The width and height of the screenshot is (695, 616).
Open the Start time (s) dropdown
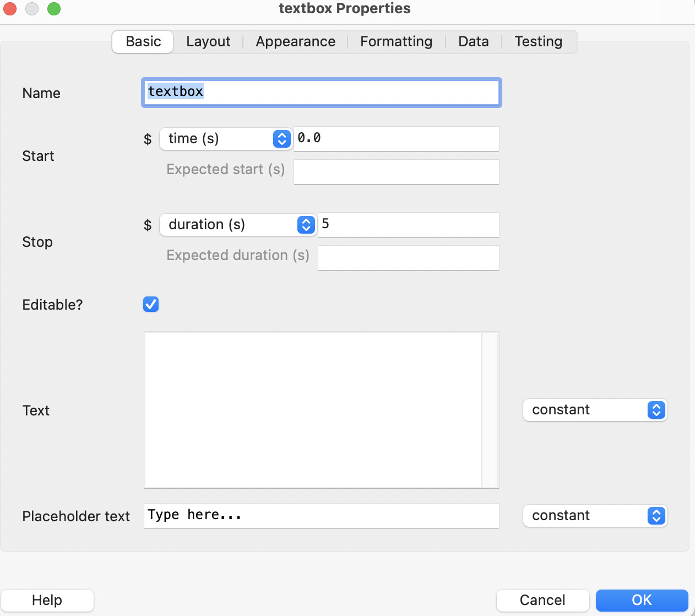pos(226,139)
